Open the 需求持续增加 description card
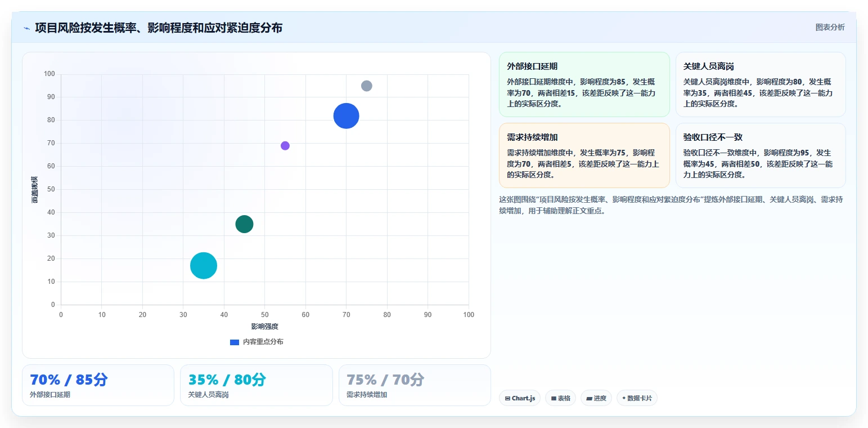Viewport: 868px width, 428px height. pos(584,155)
